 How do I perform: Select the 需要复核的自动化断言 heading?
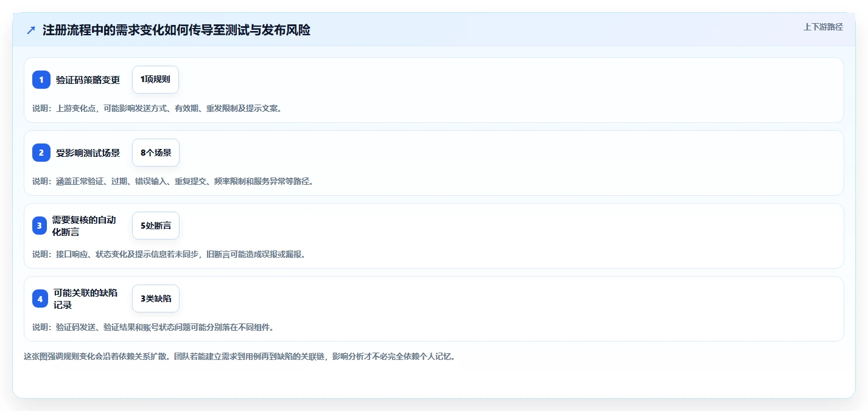click(x=84, y=226)
